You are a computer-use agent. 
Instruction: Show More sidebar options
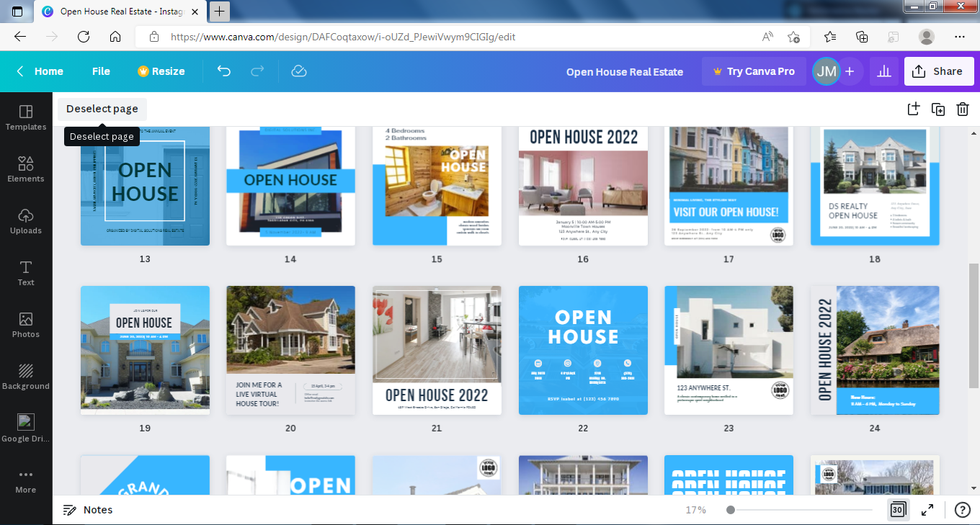coord(26,480)
